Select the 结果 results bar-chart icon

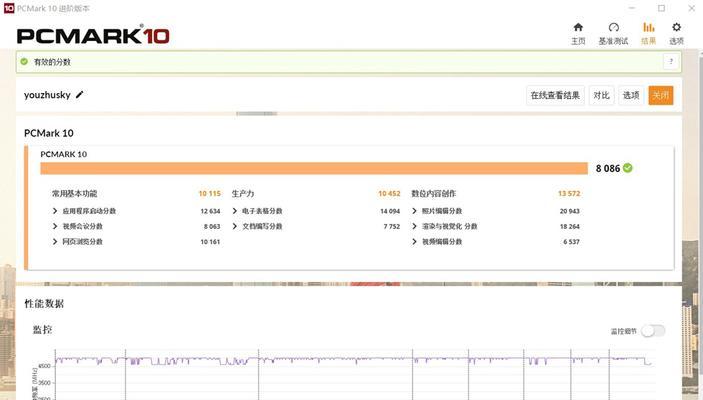tap(649, 27)
